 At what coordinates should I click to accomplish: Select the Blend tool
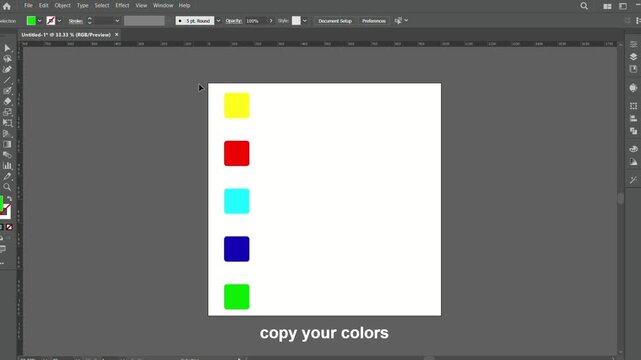point(7,155)
